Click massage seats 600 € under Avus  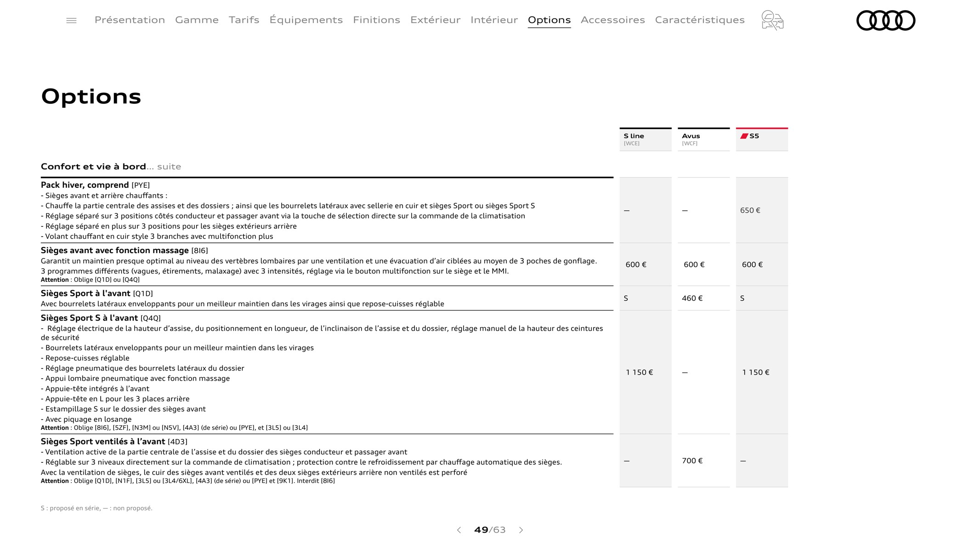[x=694, y=264]
